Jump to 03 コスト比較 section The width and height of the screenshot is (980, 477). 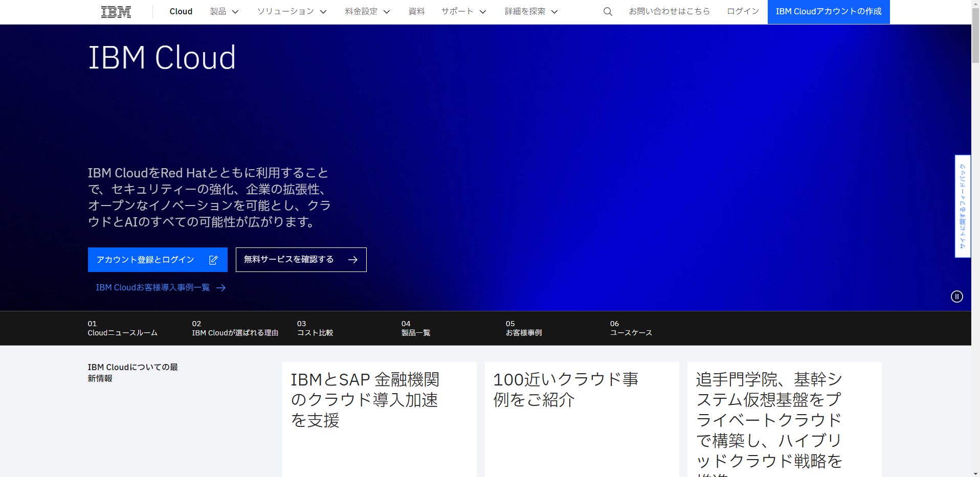tap(315, 328)
